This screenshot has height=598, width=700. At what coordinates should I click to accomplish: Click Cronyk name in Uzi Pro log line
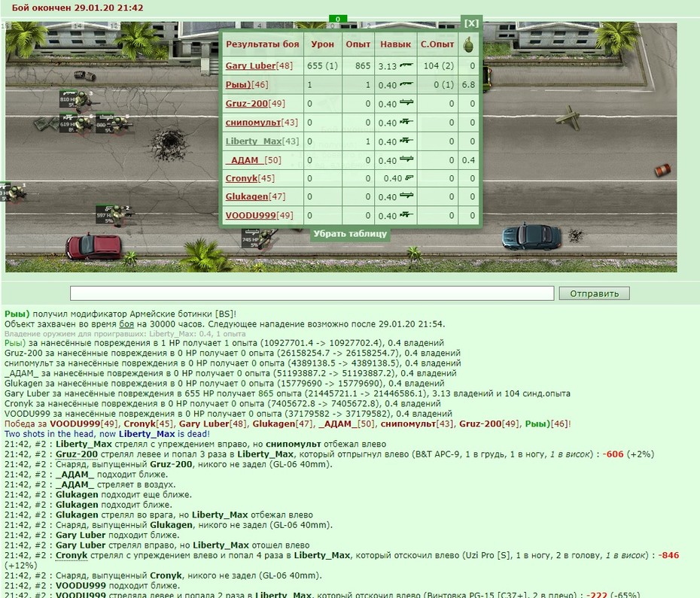pyautogui.click(x=72, y=555)
